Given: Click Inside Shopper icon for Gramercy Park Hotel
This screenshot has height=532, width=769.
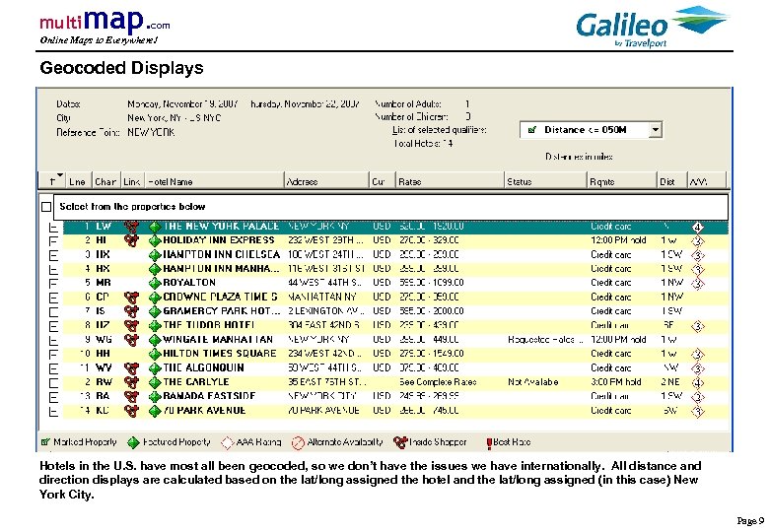Looking at the screenshot, I should (131, 311).
